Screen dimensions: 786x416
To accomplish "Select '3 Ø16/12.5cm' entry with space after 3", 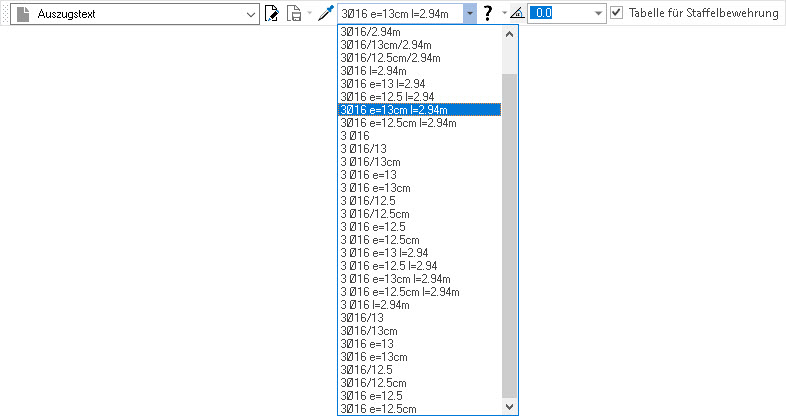I will click(420, 214).
